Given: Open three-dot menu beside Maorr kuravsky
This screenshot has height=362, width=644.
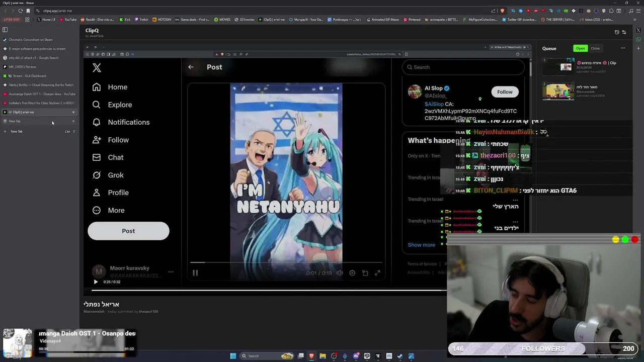Looking at the screenshot, I should pos(171,272).
